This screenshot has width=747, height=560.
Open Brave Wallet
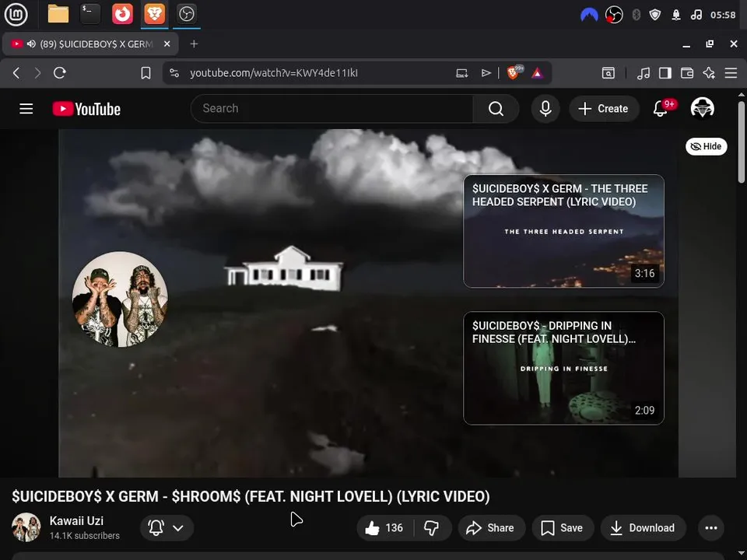pyautogui.click(x=687, y=73)
